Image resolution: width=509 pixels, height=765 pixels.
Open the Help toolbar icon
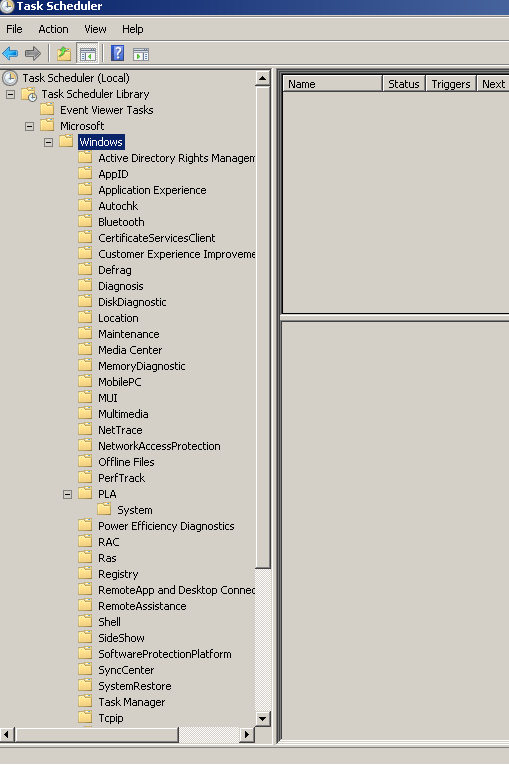click(117, 53)
